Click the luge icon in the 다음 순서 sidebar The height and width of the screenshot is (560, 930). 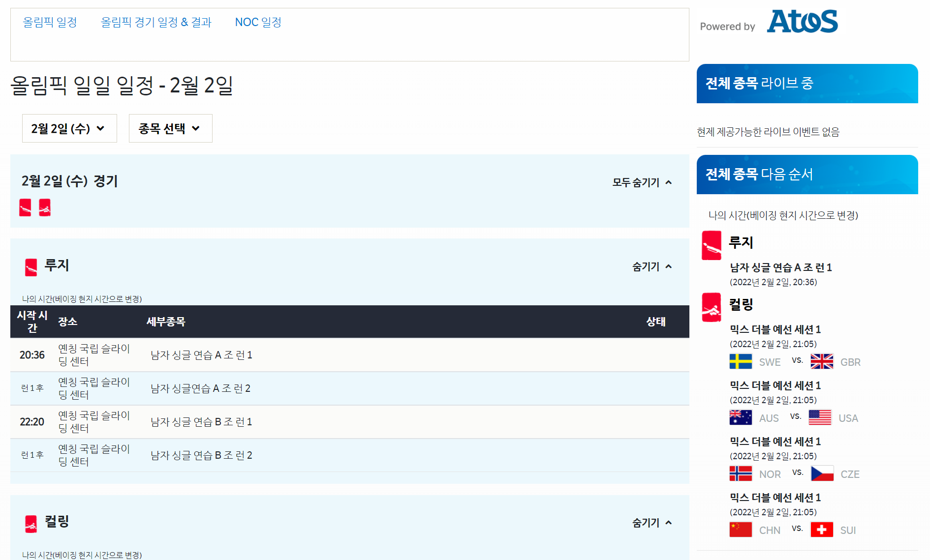pos(712,245)
